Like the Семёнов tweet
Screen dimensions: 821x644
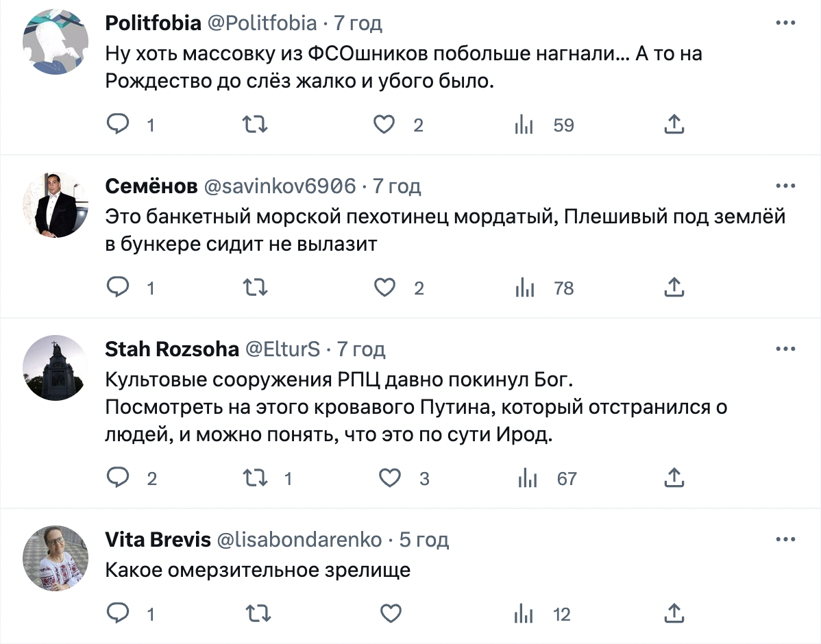[x=385, y=288]
